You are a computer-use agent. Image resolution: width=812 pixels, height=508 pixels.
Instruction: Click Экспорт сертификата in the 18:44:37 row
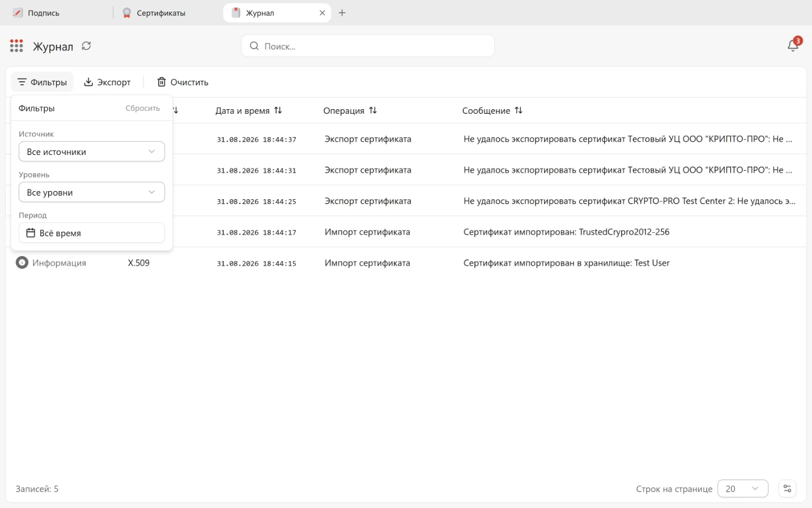[x=368, y=139]
